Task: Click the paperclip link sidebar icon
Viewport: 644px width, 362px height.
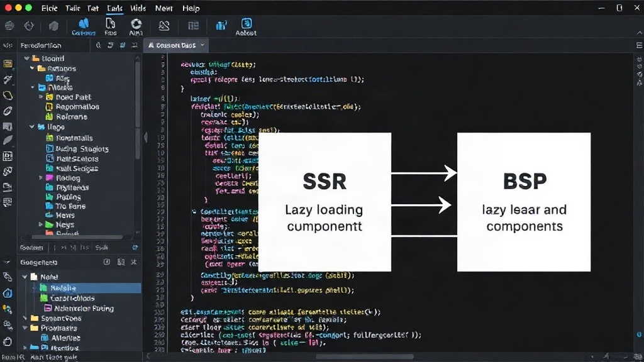Action: pos(8,111)
